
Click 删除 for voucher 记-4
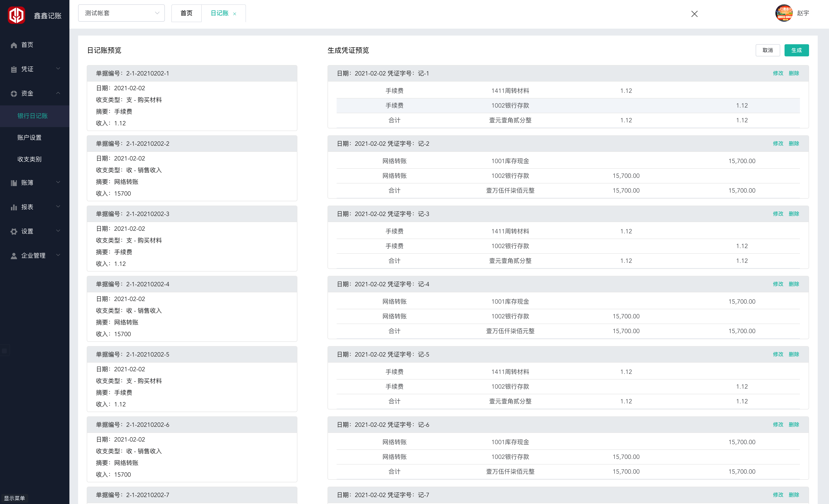coord(794,284)
